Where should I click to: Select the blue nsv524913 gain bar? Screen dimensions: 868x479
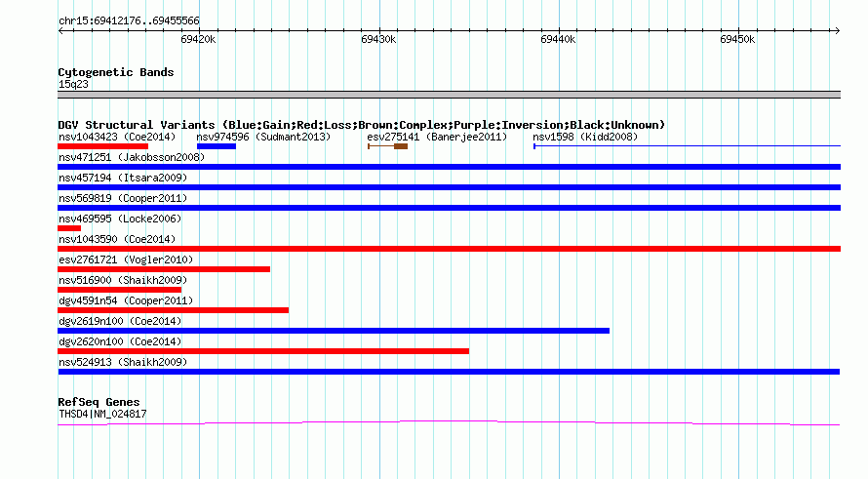tap(449, 372)
